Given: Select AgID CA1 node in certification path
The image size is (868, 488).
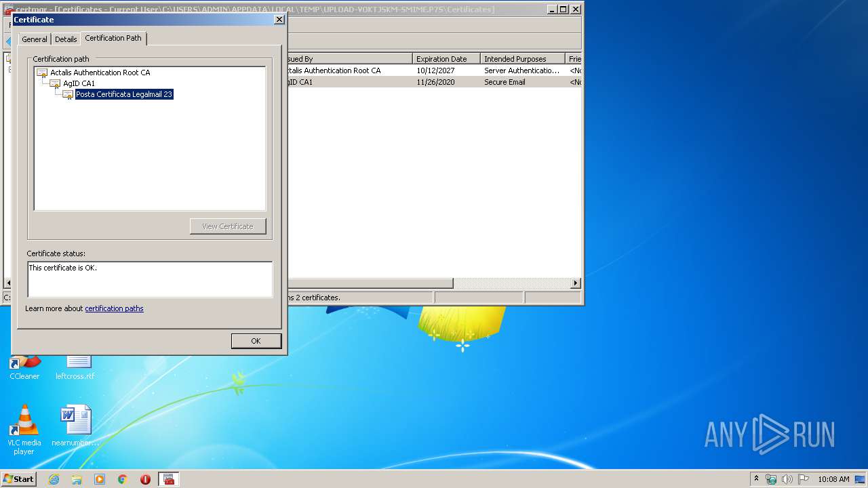Looking at the screenshot, I should tap(79, 83).
